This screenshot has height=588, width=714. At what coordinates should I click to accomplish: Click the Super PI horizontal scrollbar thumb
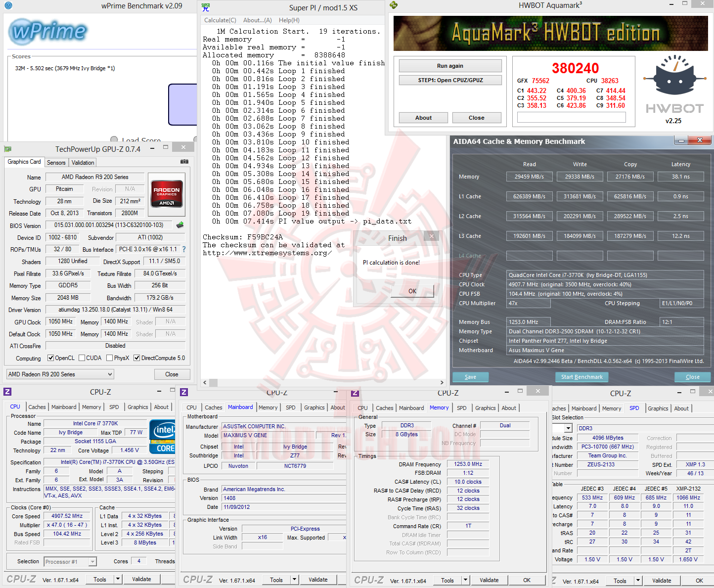pyautogui.click(x=214, y=382)
